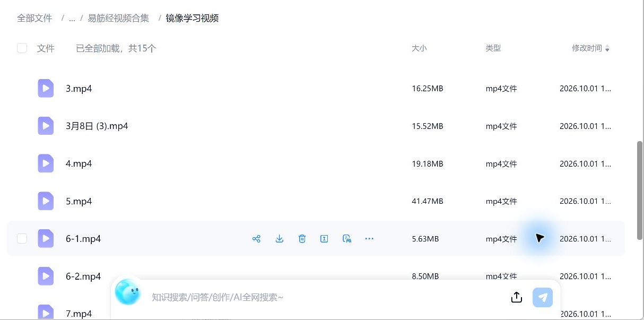
Task: Open more actions for 6-1.mp4
Action: click(x=370, y=239)
